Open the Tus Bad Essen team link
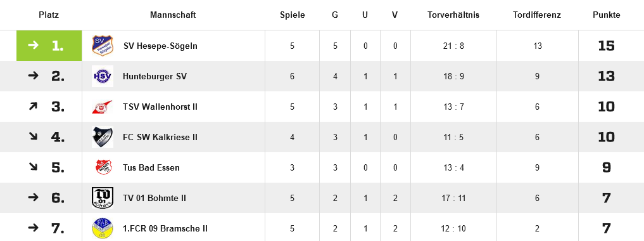The image size is (644, 241). (151, 167)
